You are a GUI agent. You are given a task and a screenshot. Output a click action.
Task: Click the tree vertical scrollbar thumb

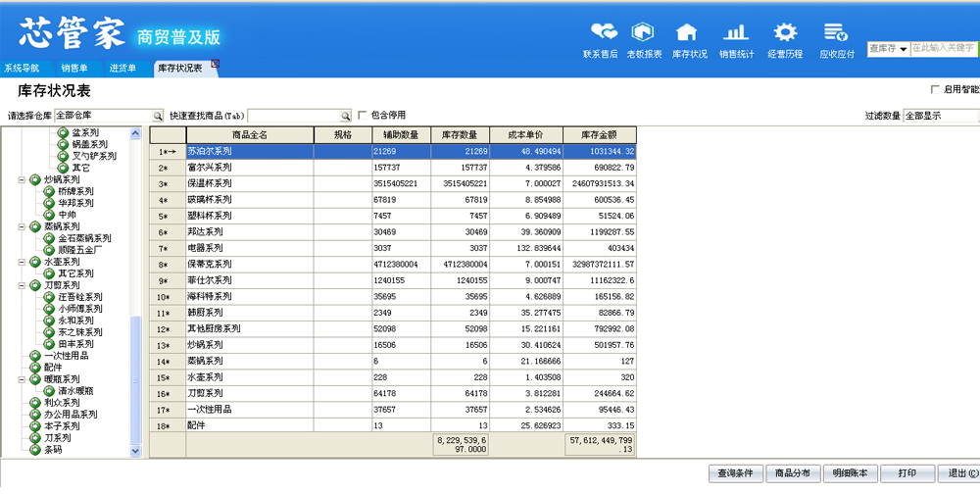[135, 379]
